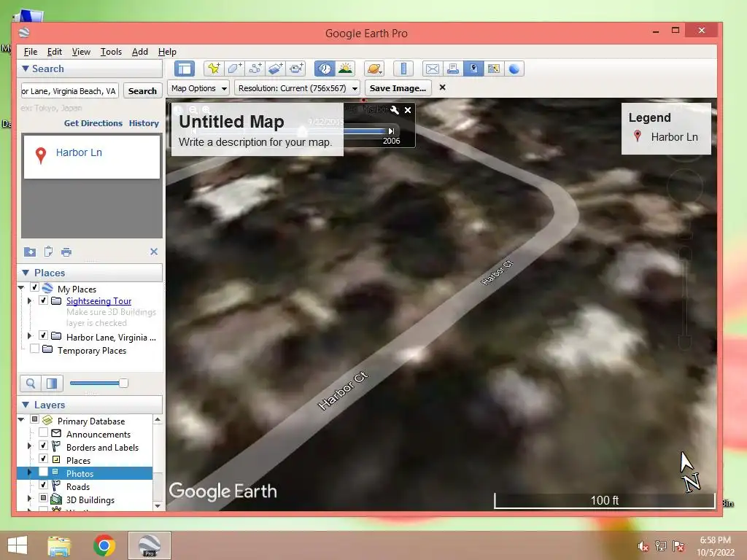Open the ruler measurement tool
Viewport: 747px width, 560px height.
(403, 69)
